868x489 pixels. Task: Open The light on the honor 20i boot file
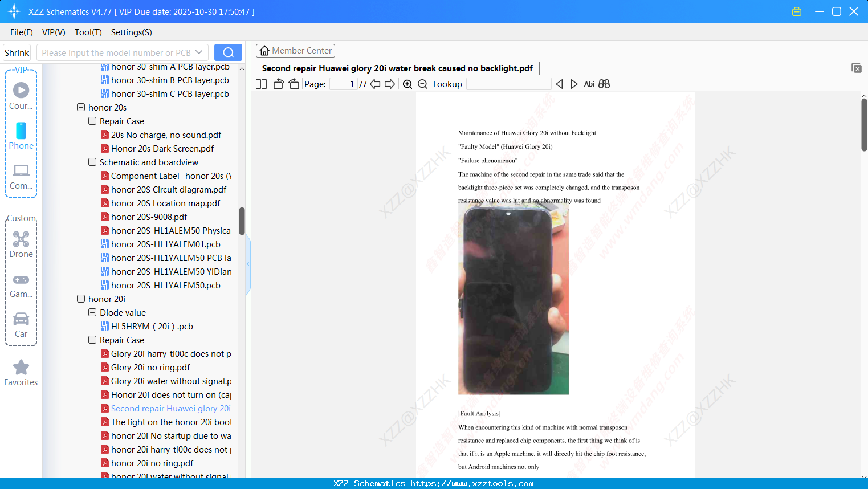tap(171, 422)
